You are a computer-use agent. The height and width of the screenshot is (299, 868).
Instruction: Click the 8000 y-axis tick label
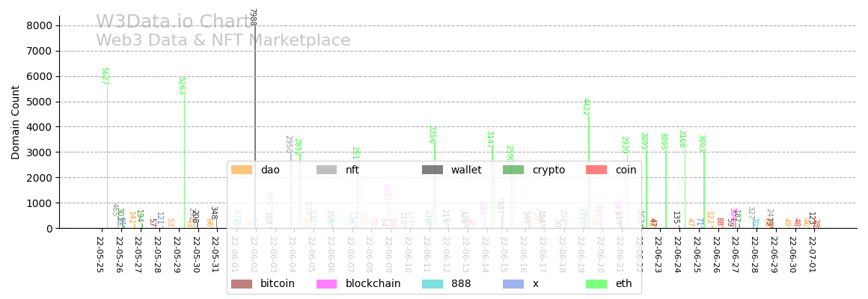(x=39, y=25)
